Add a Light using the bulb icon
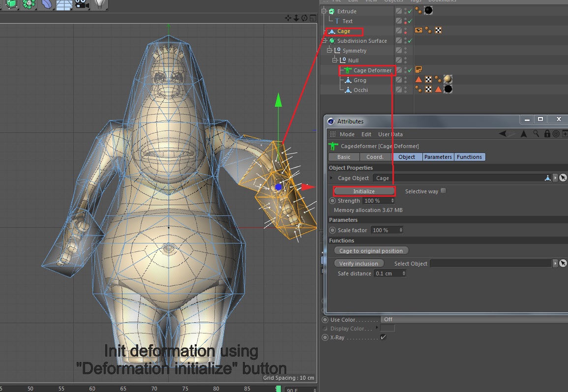568x392 pixels. 100,4
